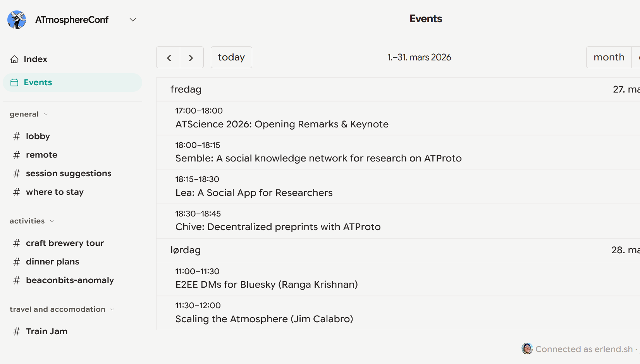The image size is (640, 364).
Task: Open the dinner plans channel
Action: pyautogui.click(x=52, y=261)
